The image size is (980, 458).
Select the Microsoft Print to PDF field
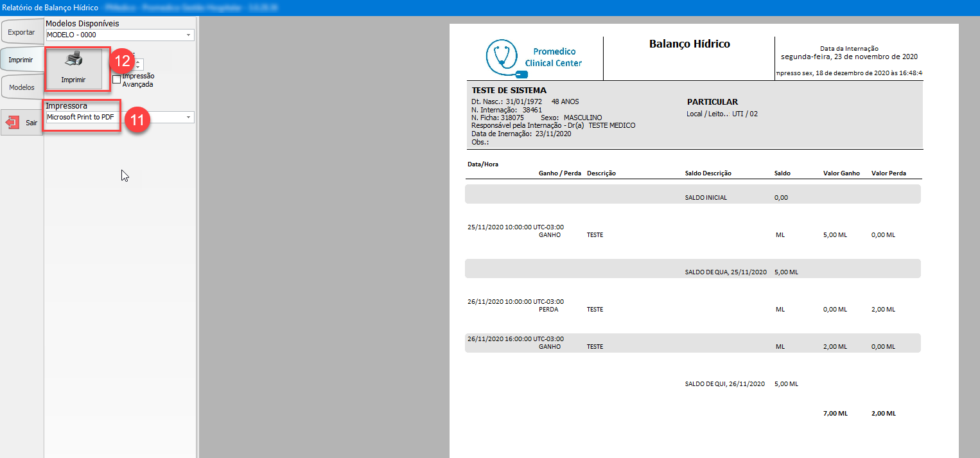tap(80, 118)
